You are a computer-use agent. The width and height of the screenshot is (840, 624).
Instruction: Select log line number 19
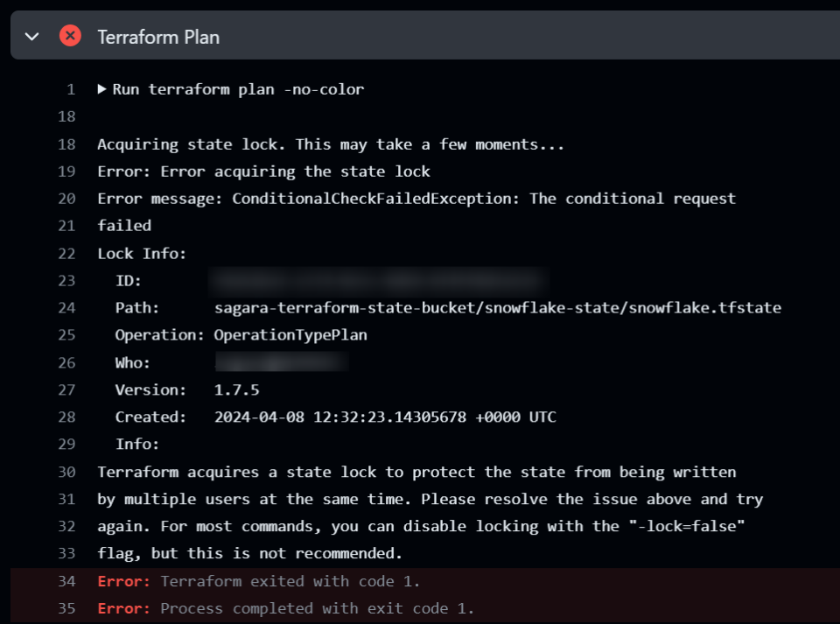[66, 172]
